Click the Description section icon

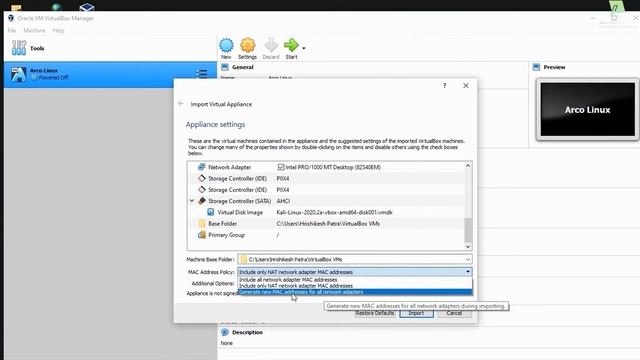tap(225, 332)
